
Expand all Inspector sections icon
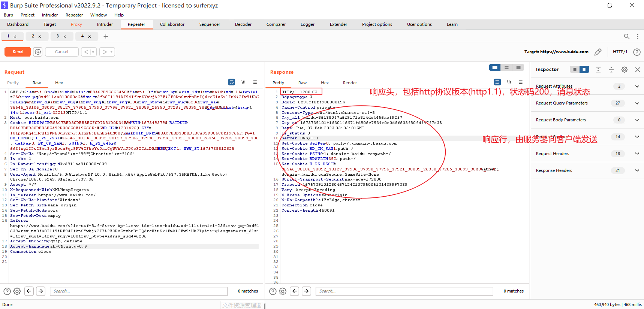pyautogui.click(x=598, y=70)
